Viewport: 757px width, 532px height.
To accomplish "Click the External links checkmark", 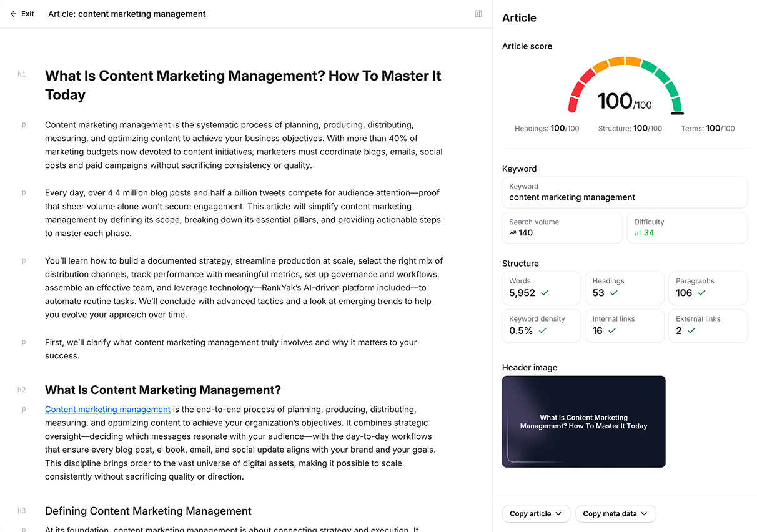I will coord(691,331).
